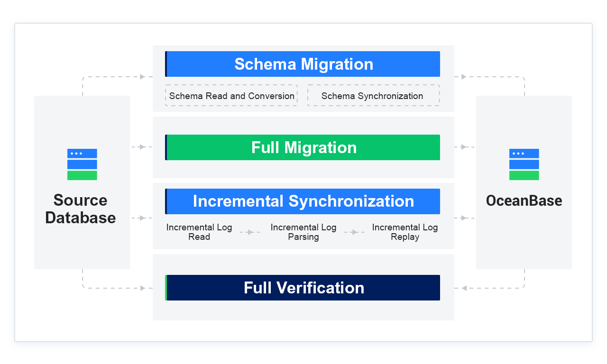
Task: Click the arrow from Source Database to Incremental Synchronization
Action: tap(141, 218)
